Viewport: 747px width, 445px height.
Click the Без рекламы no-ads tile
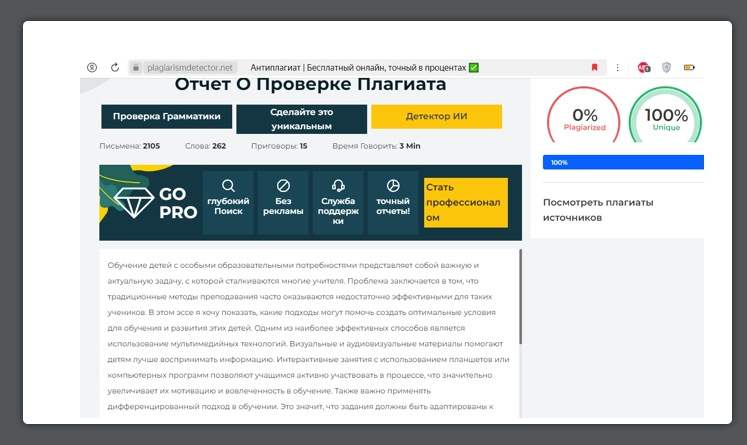[x=283, y=202]
